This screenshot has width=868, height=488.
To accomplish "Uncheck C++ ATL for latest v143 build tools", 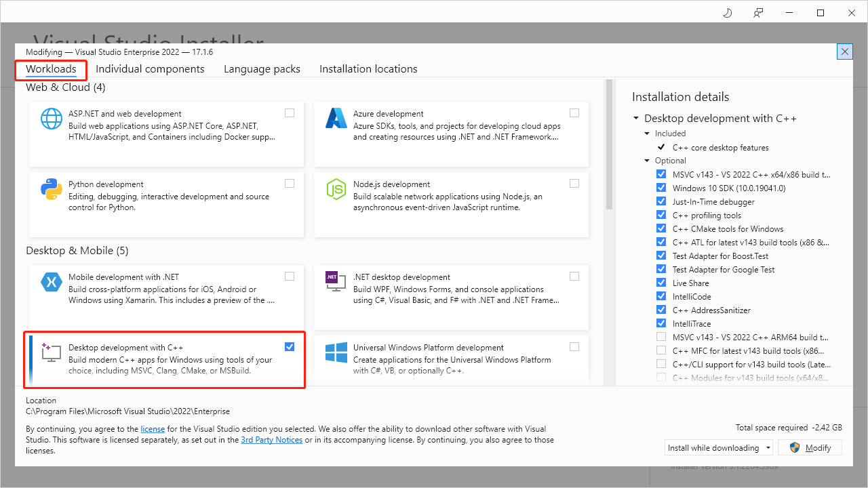I will coord(661,242).
